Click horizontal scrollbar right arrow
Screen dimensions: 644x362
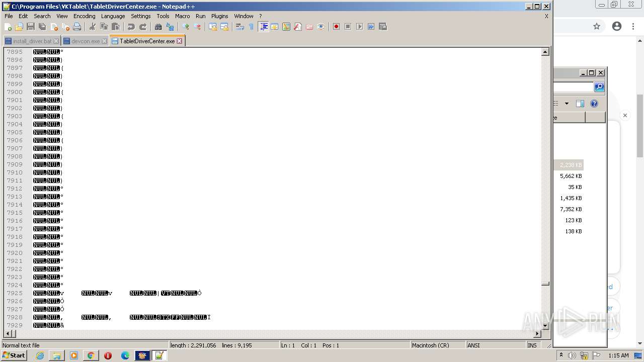pos(537,334)
